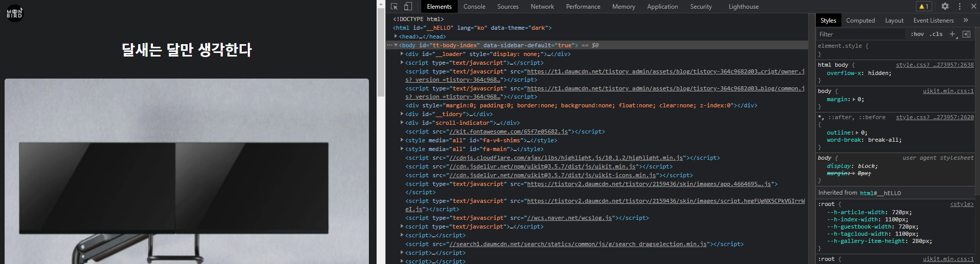Open the kit.fontawesome.com script URL
The width and height of the screenshot is (980, 264).
509,131
